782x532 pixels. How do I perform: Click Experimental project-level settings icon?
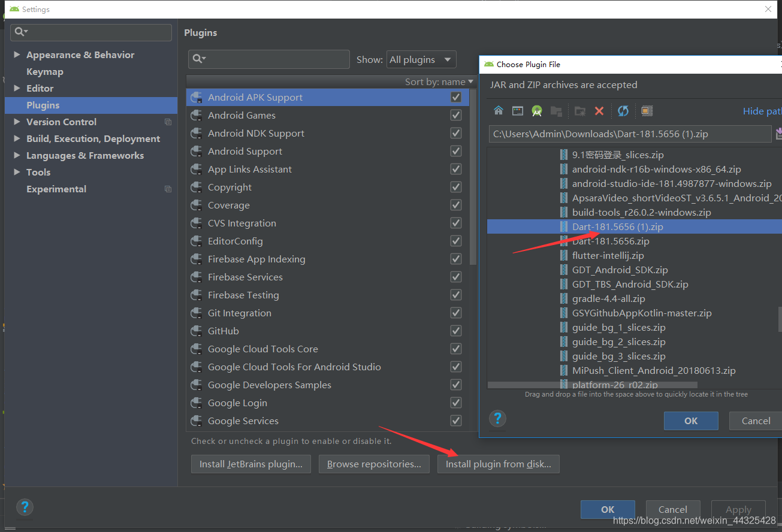coord(168,189)
